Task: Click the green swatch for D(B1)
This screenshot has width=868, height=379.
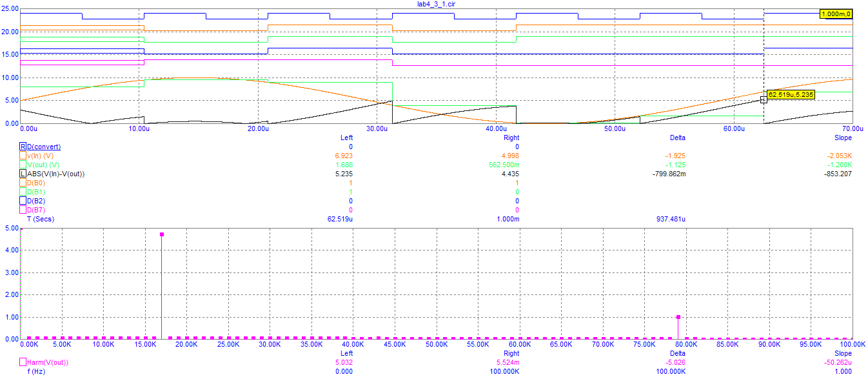Action: (23, 192)
